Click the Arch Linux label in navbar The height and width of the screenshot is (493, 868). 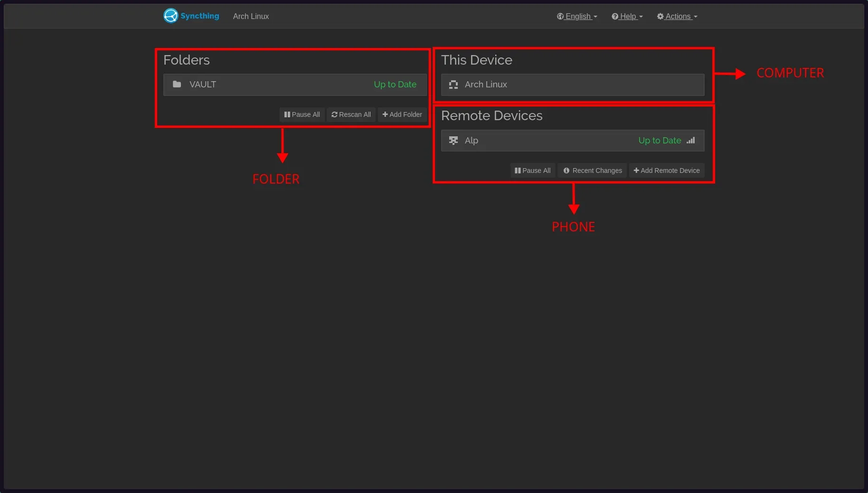coord(251,16)
